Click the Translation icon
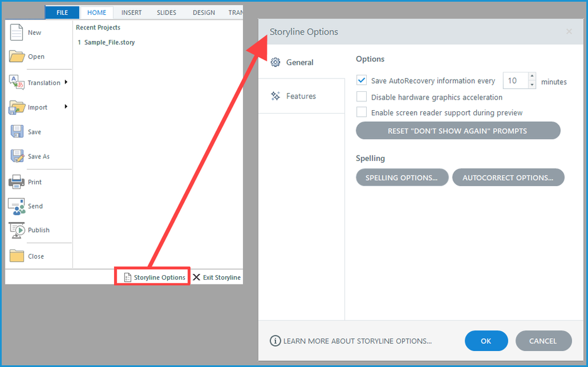 point(16,82)
